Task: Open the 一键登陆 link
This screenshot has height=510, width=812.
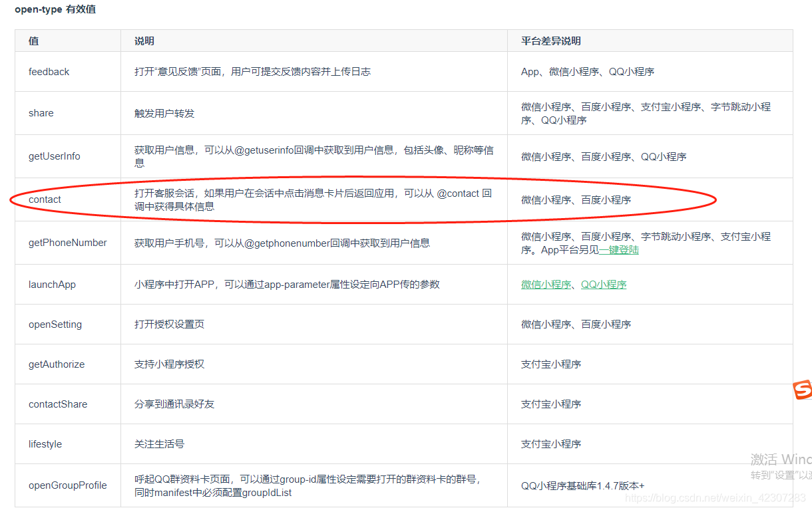Action: (x=619, y=250)
